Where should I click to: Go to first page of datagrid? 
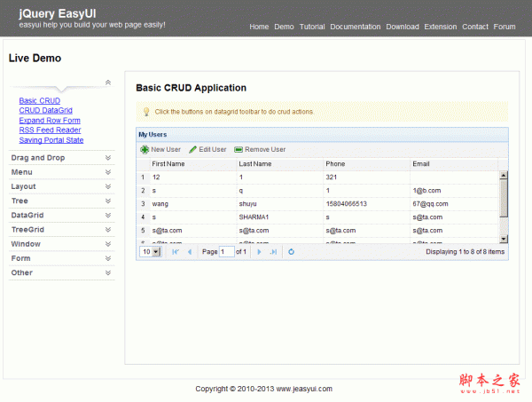(x=176, y=252)
